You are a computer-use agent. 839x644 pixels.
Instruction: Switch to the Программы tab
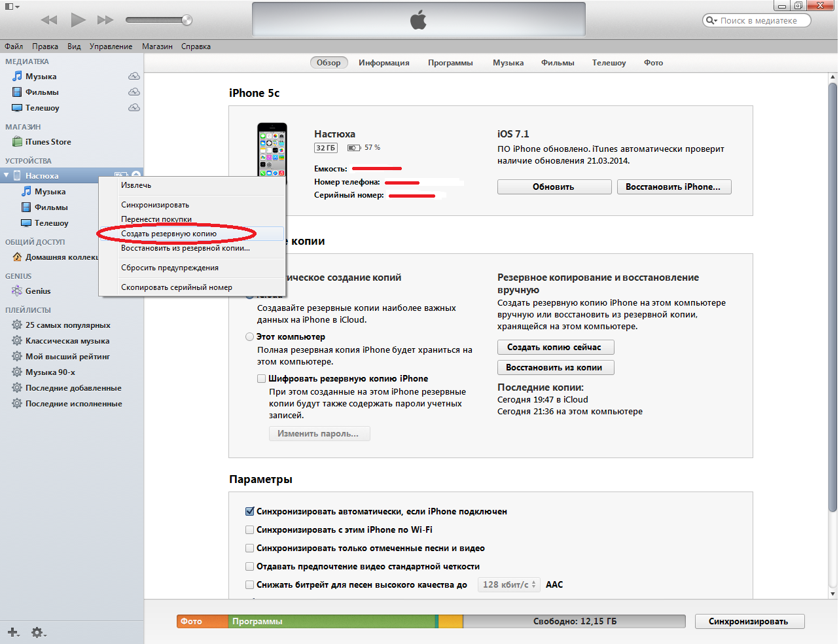click(450, 63)
